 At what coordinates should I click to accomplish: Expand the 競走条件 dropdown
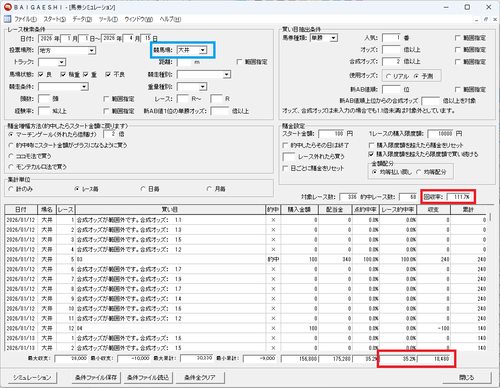84,87
